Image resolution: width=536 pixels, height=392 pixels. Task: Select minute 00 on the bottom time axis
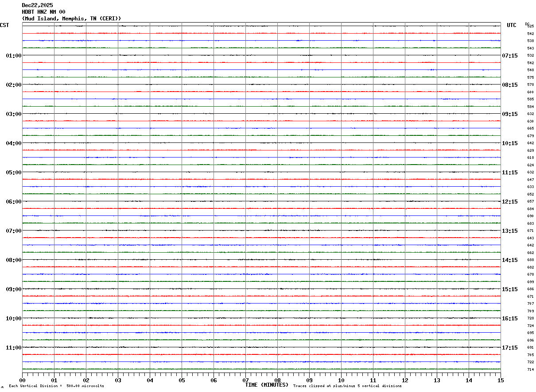pyautogui.click(x=22, y=380)
